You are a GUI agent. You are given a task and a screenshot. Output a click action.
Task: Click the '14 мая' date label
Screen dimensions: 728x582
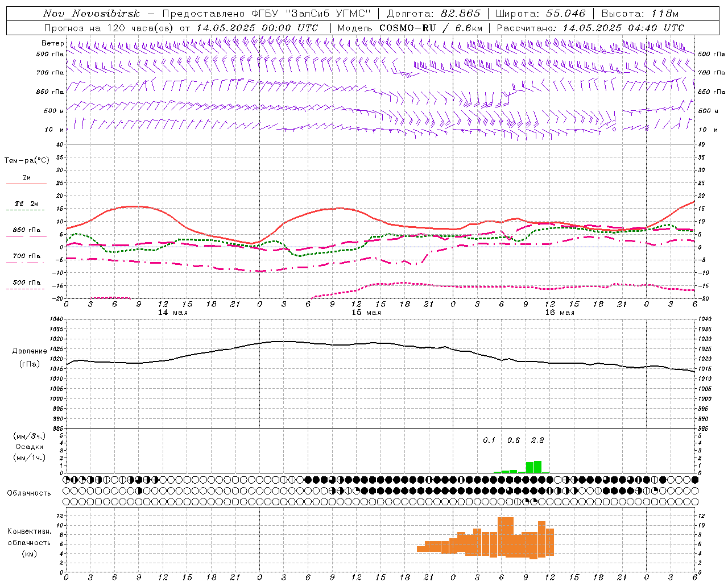tap(173, 313)
